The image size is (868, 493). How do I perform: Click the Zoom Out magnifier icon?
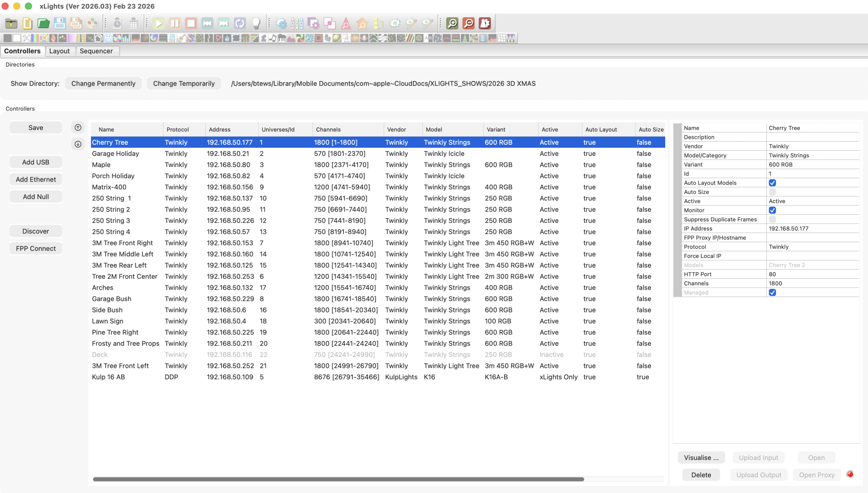(468, 23)
